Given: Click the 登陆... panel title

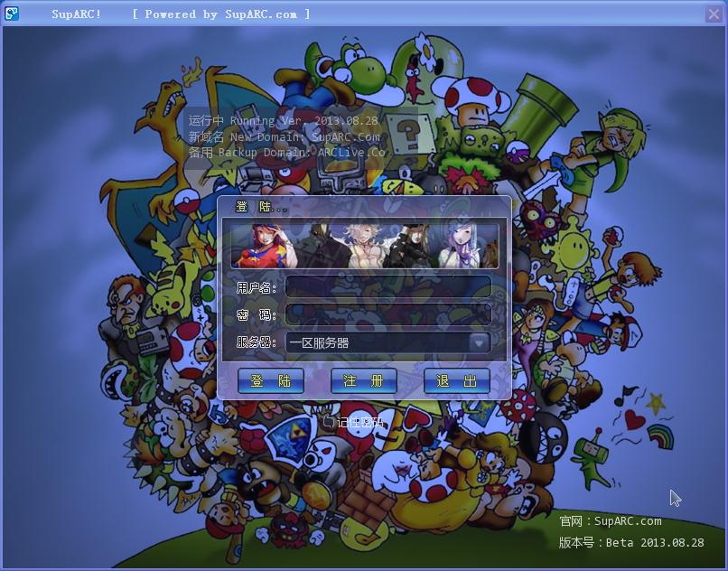Looking at the screenshot, I should pyautogui.click(x=261, y=207).
